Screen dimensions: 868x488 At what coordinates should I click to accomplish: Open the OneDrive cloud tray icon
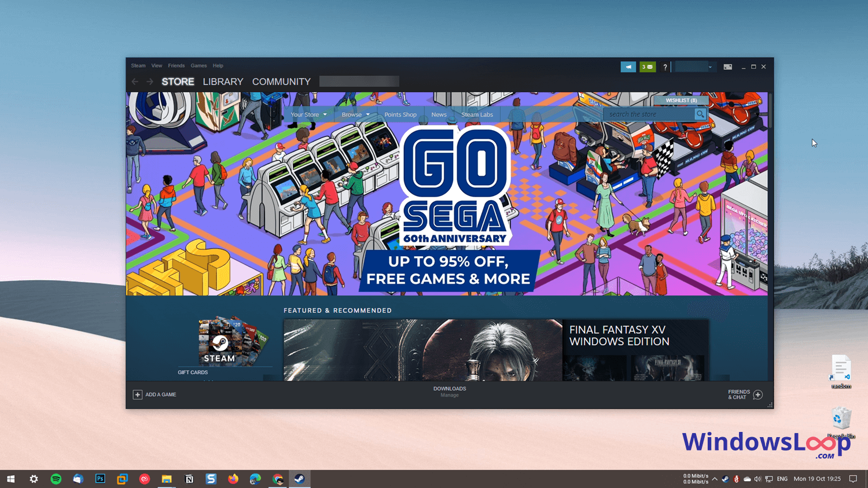pos(747,479)
